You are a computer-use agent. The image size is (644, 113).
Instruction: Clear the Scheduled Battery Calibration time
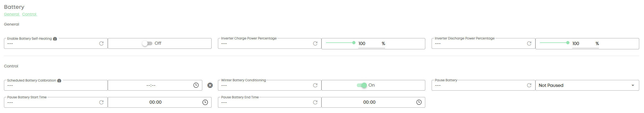click(x=210, y=85)
